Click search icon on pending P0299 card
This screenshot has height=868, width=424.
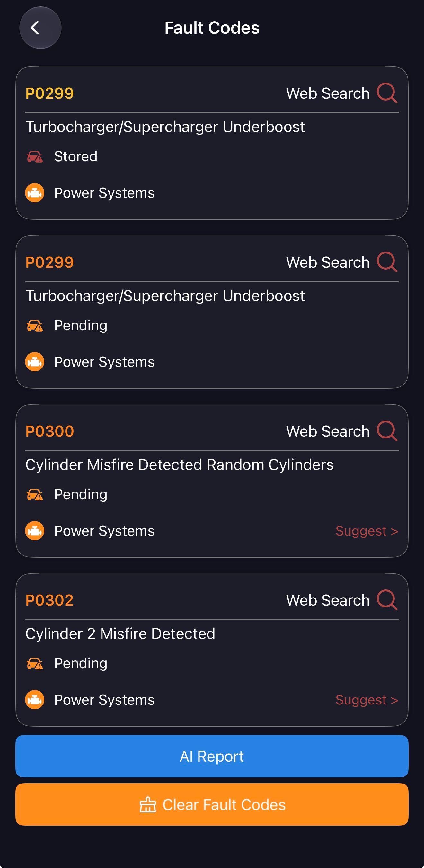pyautogui.click(x=387, y=262)
